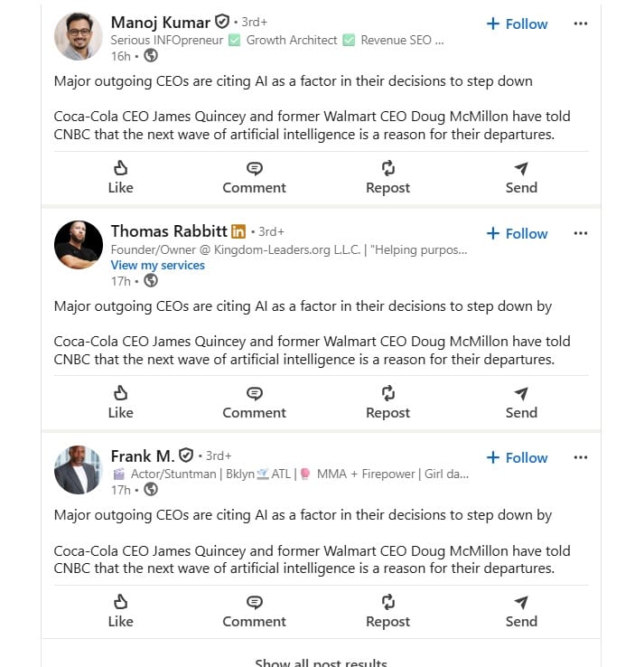Follow Manoj Kumar
This screenshot has width=644, height=667.
coord(517,24)
